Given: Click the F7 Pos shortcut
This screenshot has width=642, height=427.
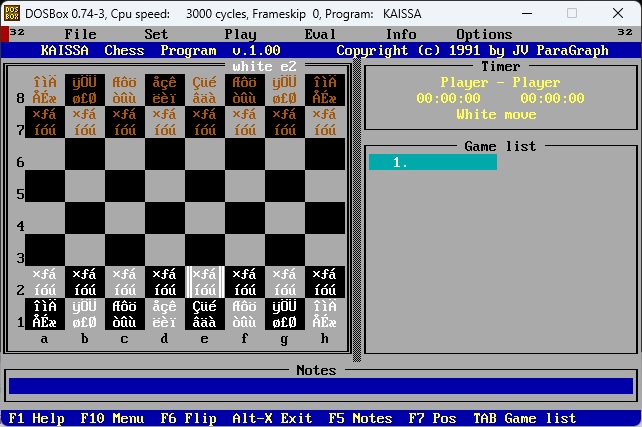Looking at the screenshot, I should [x=432, y=418].
